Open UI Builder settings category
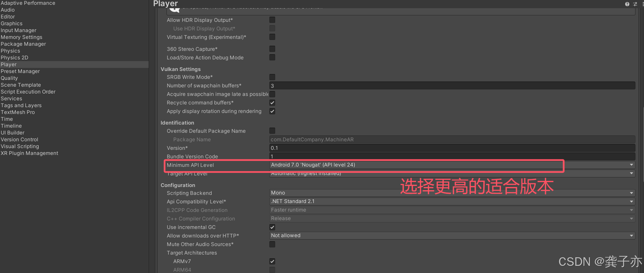 click(13, 133)
